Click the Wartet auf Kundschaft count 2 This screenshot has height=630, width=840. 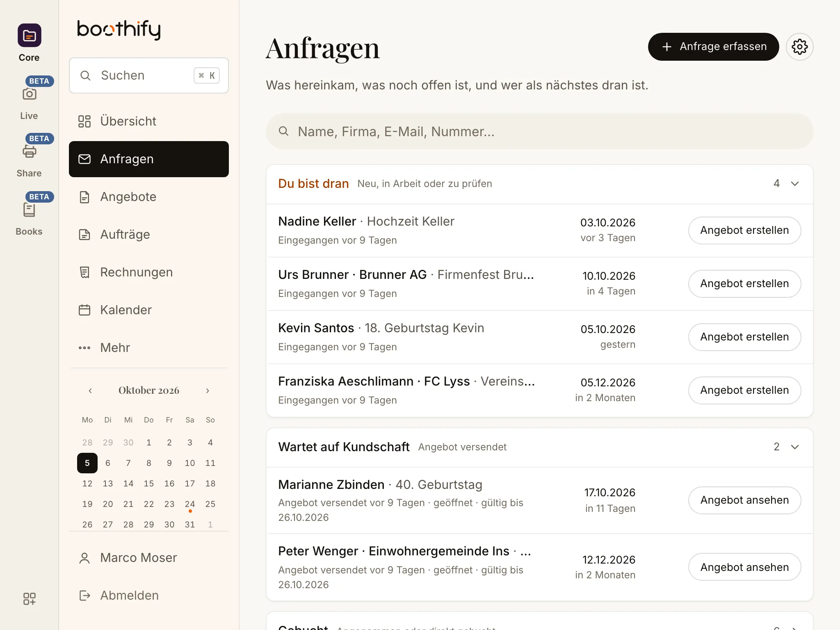tap(776, 447)
